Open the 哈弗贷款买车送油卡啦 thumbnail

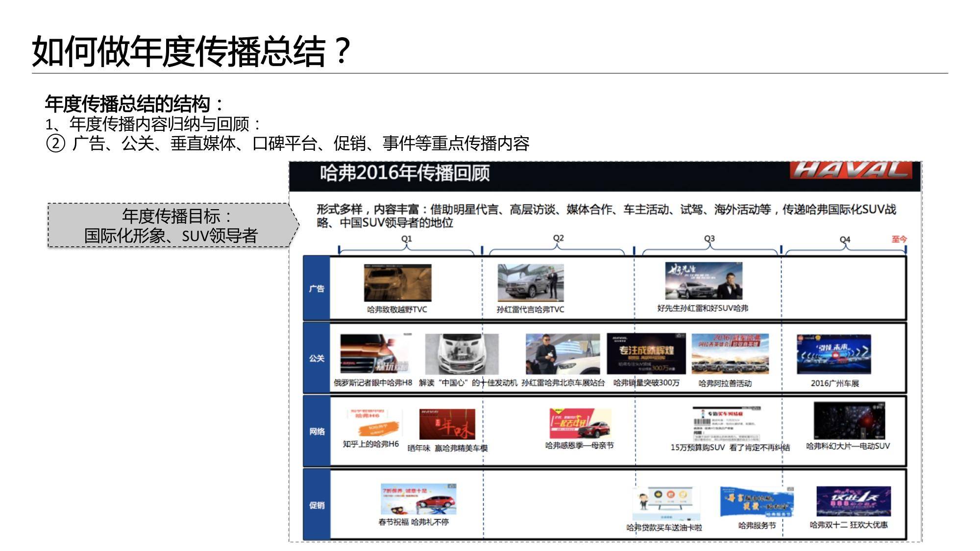tap(667, 503)
